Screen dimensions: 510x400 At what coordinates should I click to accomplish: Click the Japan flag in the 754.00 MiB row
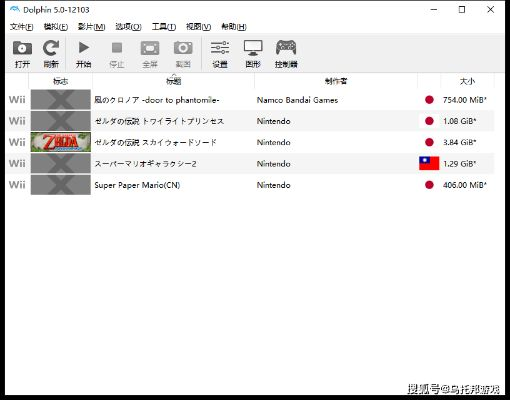pyautogui.click(x=429, y=100)
